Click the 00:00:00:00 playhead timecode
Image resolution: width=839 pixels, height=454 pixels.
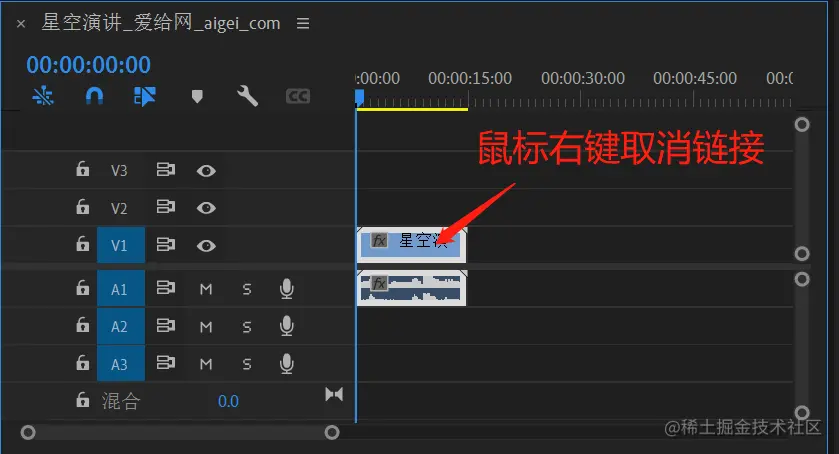pyautogui.click(x=88, y=65)
